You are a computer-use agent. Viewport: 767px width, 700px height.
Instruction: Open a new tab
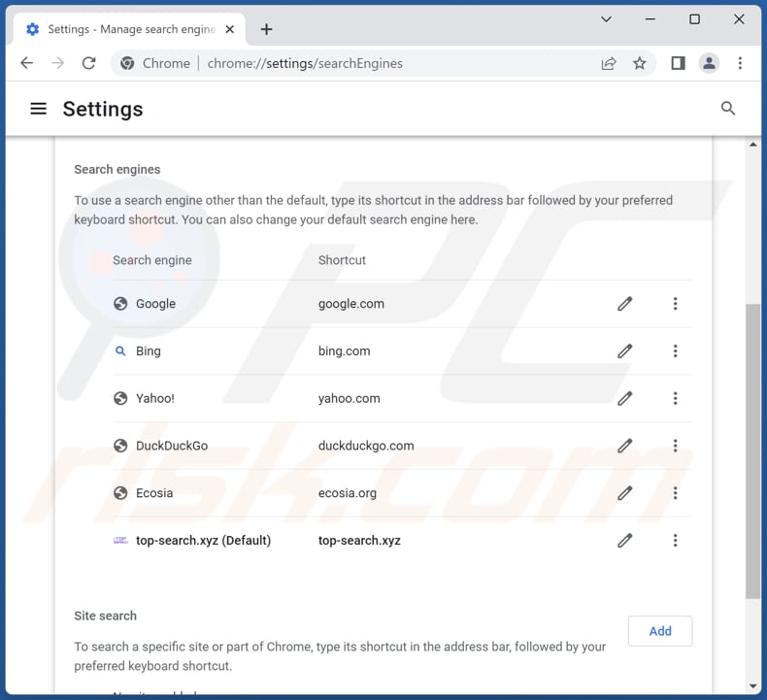point(266,29)
